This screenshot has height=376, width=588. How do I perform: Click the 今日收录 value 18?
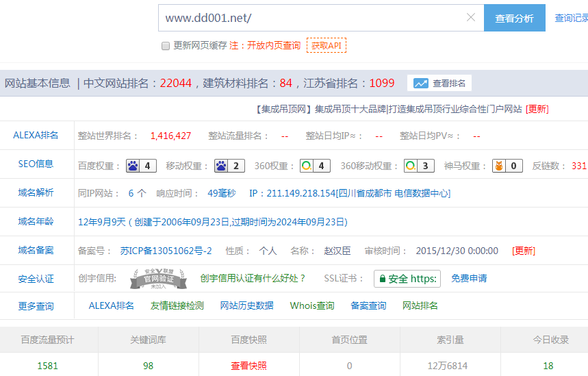pyautogui.click(x=548, y=366)
